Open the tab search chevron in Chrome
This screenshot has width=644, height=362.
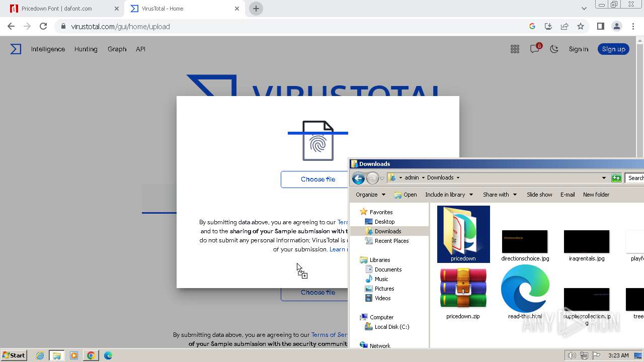584,9
